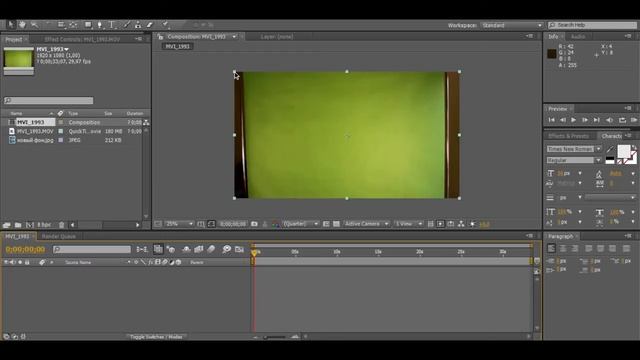Reset exposure icon in viewer footer
Viewport: 640px width, 360px height.
pyautogui.click(x=473, y=224)
